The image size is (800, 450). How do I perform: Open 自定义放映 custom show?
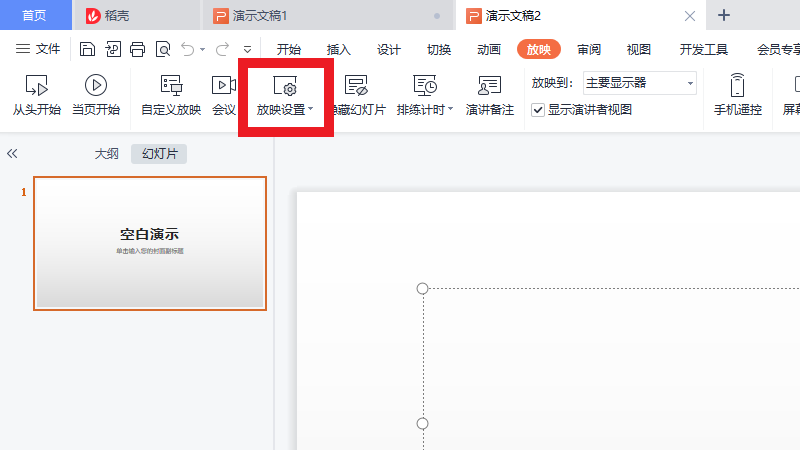pyautogui.click(x=171, y=86)
